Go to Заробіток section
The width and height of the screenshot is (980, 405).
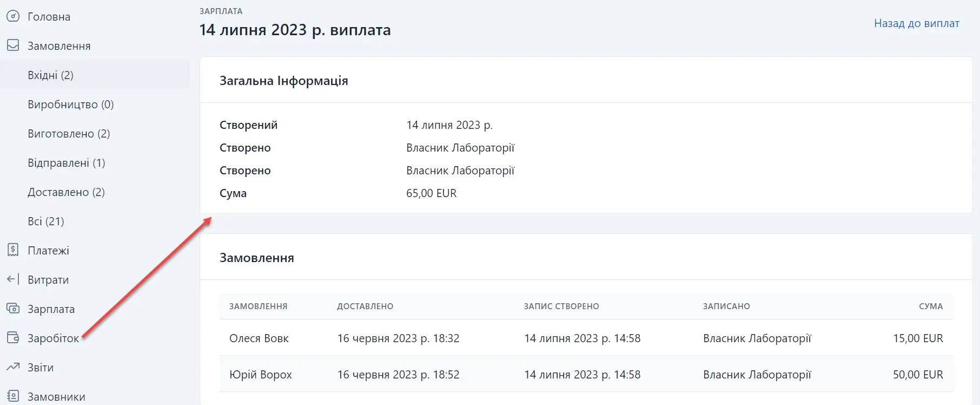pyautogui.click(x=53, y=338)
